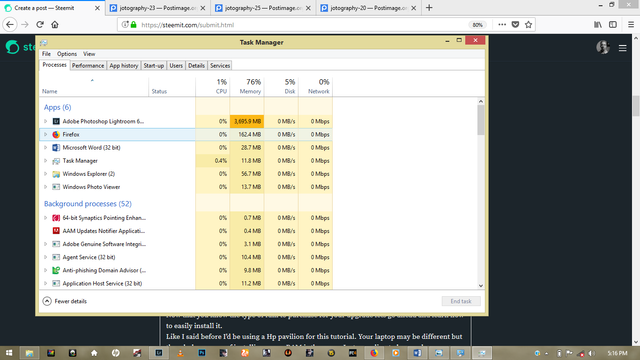Click the Firefox back arrow button
Screen dimensions: 640x360
tap(10, 25)
